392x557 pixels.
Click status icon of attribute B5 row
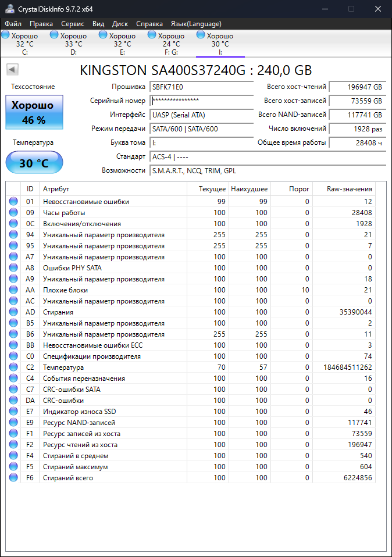[x=13, y=323]
